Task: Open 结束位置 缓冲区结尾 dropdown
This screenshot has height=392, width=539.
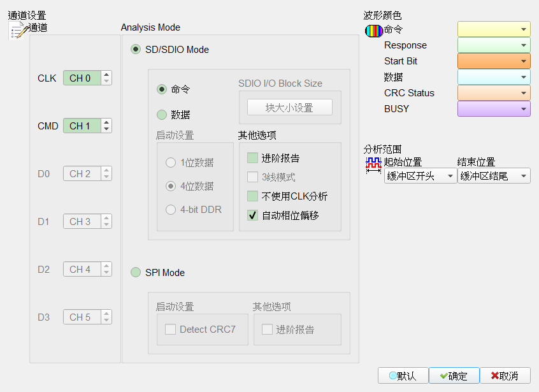Action: point(494,176)
